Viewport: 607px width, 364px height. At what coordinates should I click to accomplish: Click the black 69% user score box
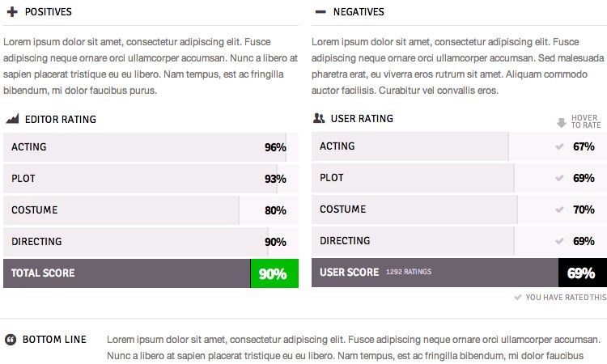click(582, 273)
